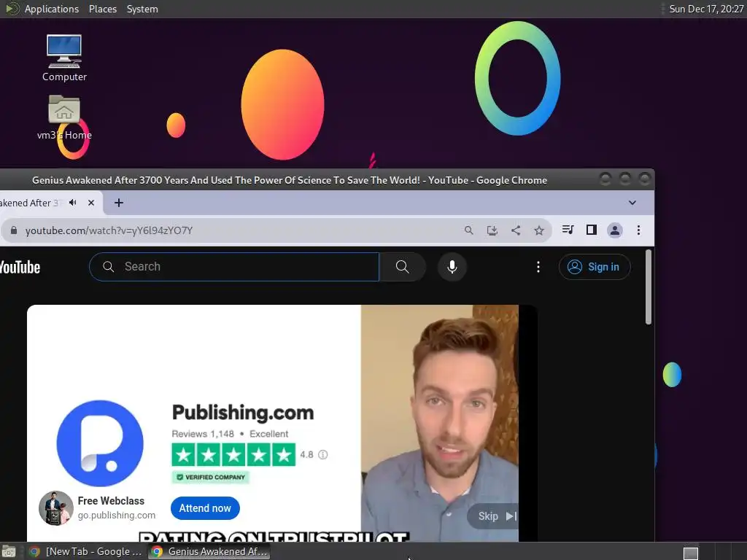Viewport: 747px width, 560px height.
Task: Open YouTube settings three-dot menu
Action: (x=538, y=267)
